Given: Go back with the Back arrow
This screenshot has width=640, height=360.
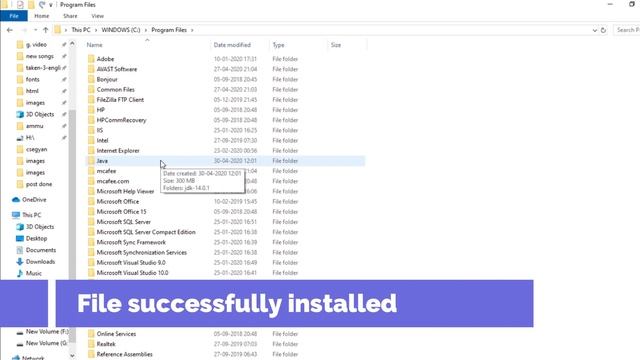Looking at the screenshot, I should (x=10, y=30).
